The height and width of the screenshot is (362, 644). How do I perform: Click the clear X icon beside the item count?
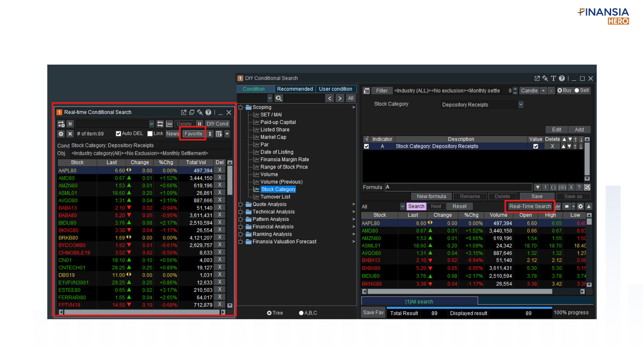click(x=70, y=134)
